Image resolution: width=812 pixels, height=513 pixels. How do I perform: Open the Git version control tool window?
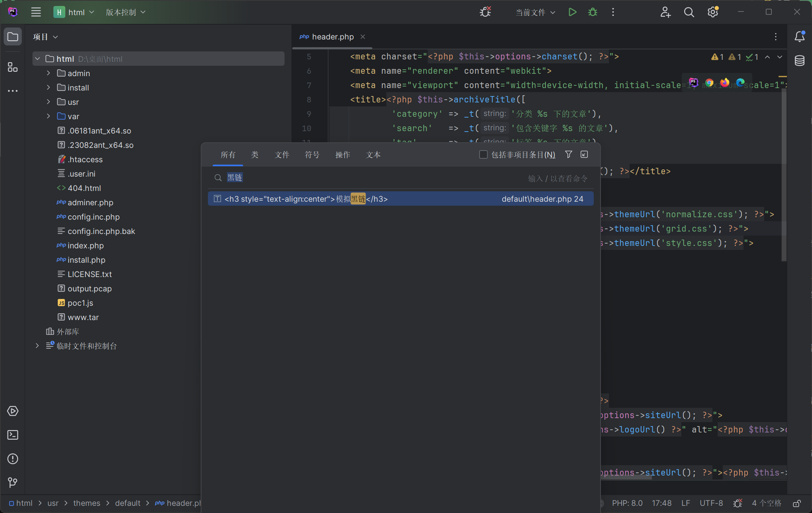coord(13,483)
